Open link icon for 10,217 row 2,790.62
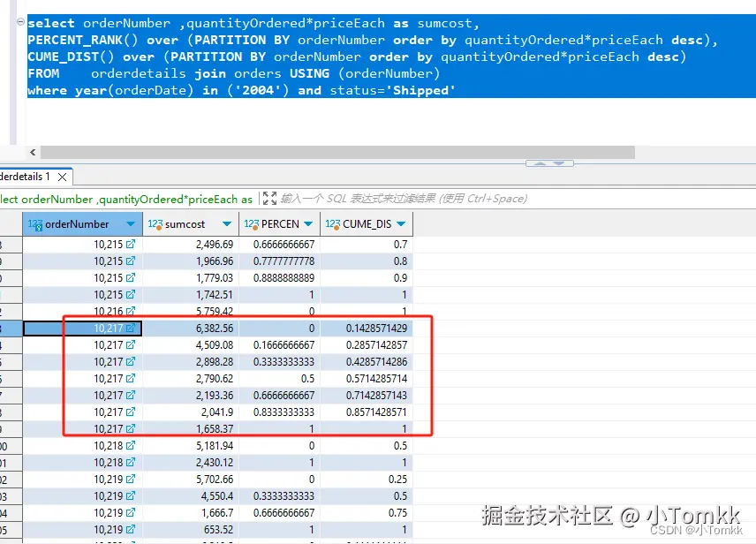This screenshot has width=756, height=544. click(x=131, y=379)
